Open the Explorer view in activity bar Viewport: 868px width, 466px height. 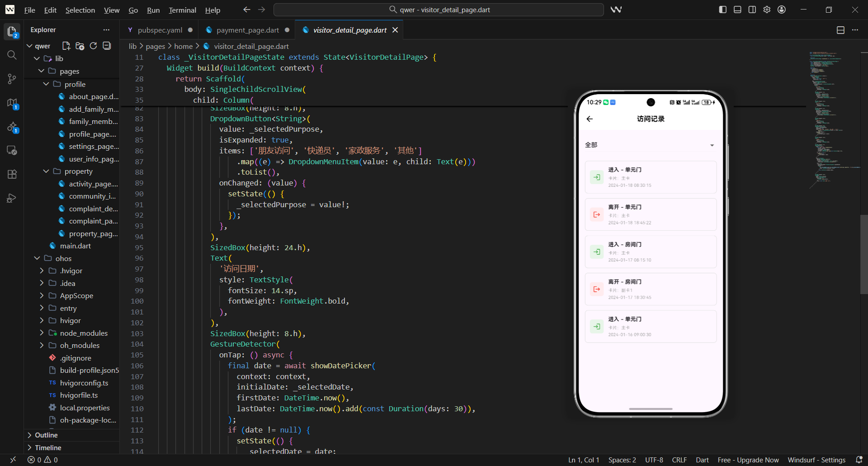(x=12, y=31)
